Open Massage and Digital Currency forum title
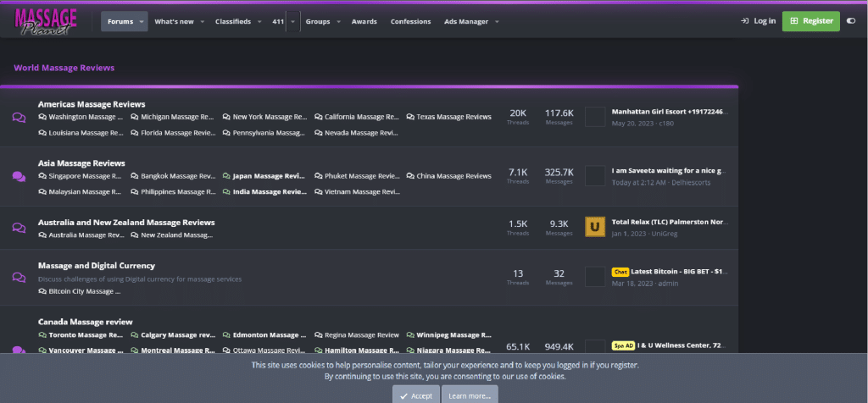The height and width of the screenshot is (403, 868). point(97,265)
